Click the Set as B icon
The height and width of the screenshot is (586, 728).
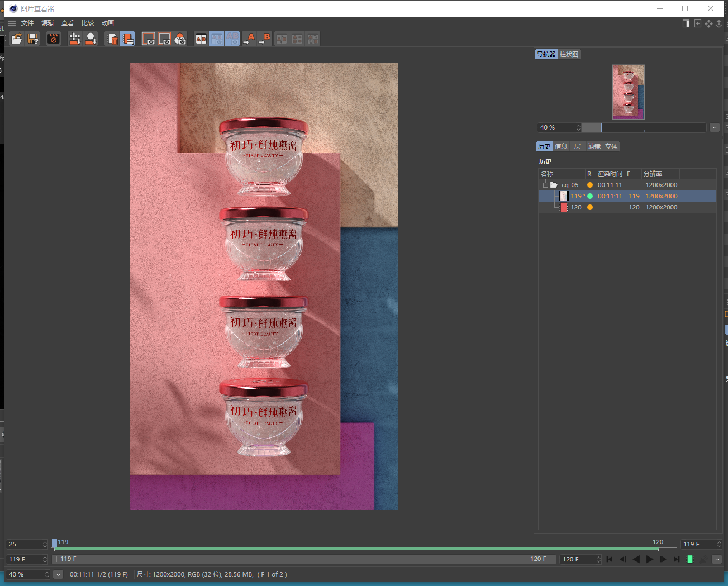click(x=265, y=39)
